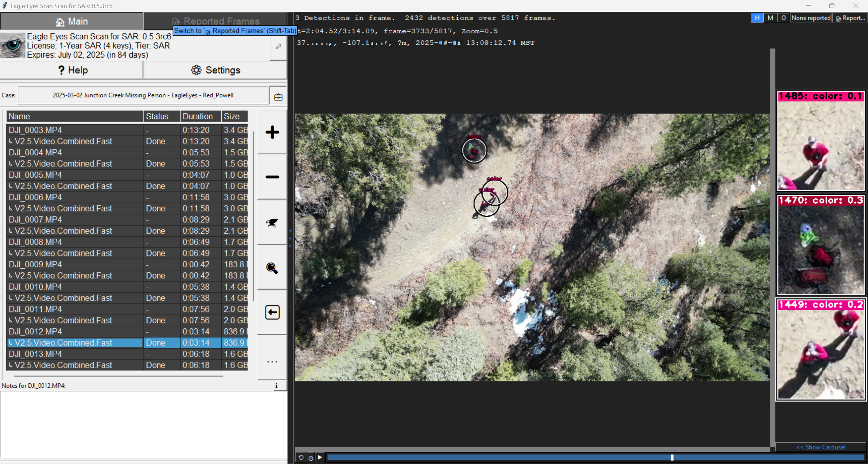
Task: Select the DJI_0013.MP4 row
Action: 127,354
